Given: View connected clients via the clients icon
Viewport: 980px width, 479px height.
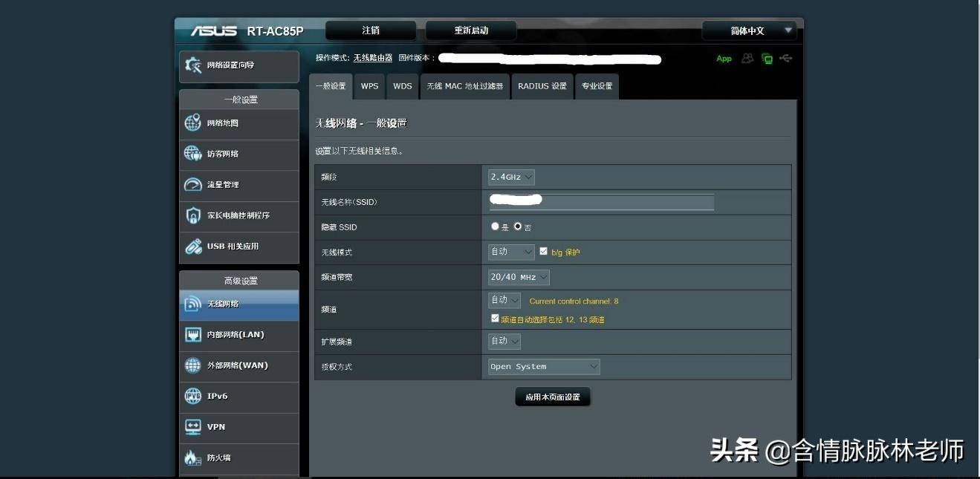Looking at the screenshot, I should pos(746,58).
